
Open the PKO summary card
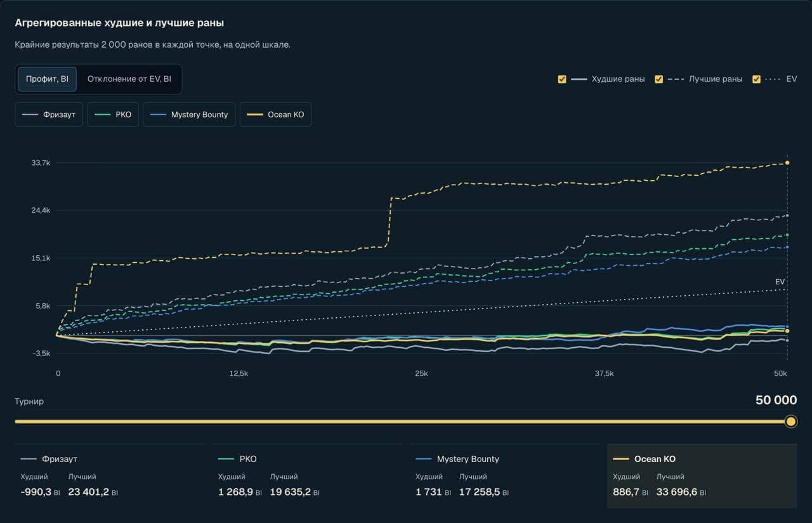307,476
